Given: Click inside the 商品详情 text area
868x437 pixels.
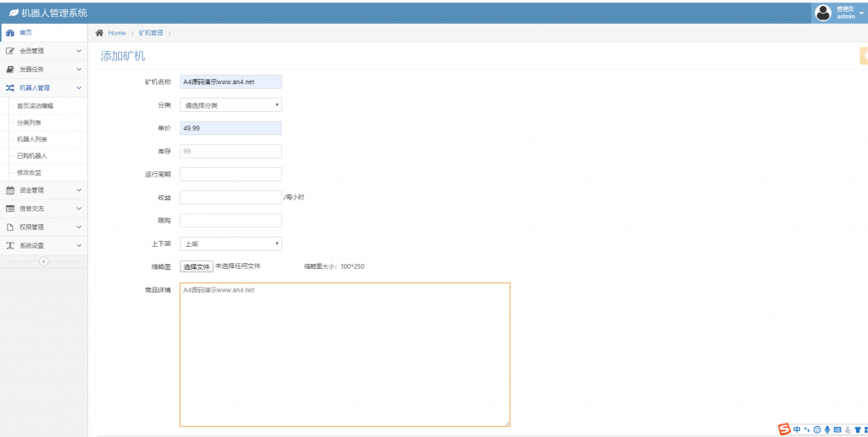Looking at the screenshot, I should 344,355.
